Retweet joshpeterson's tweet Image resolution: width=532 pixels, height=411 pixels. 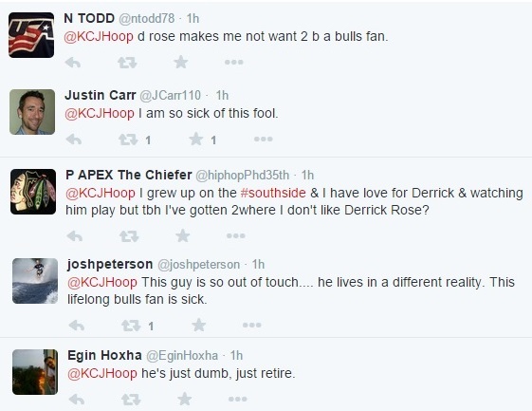[131, 326]
